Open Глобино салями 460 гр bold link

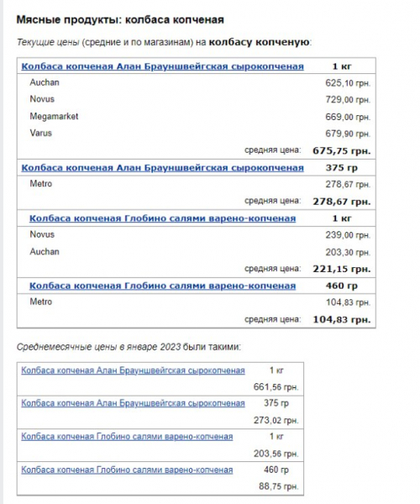click(162, 286)
